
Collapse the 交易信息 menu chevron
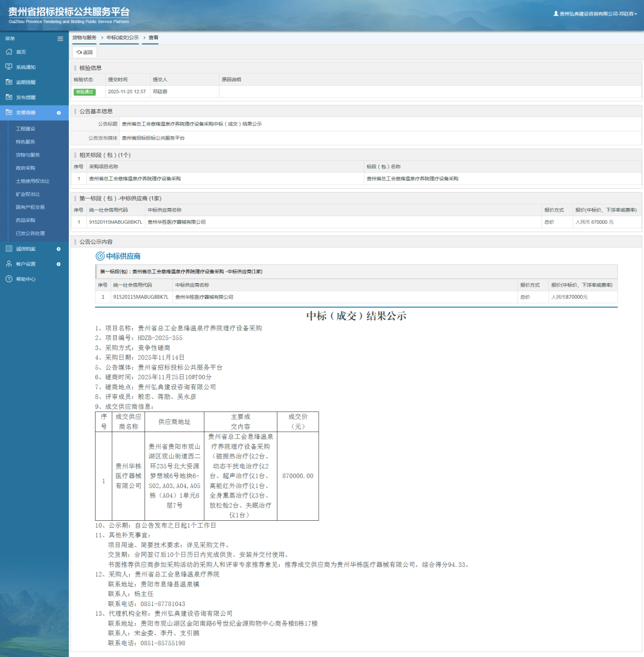click(58, 113)
